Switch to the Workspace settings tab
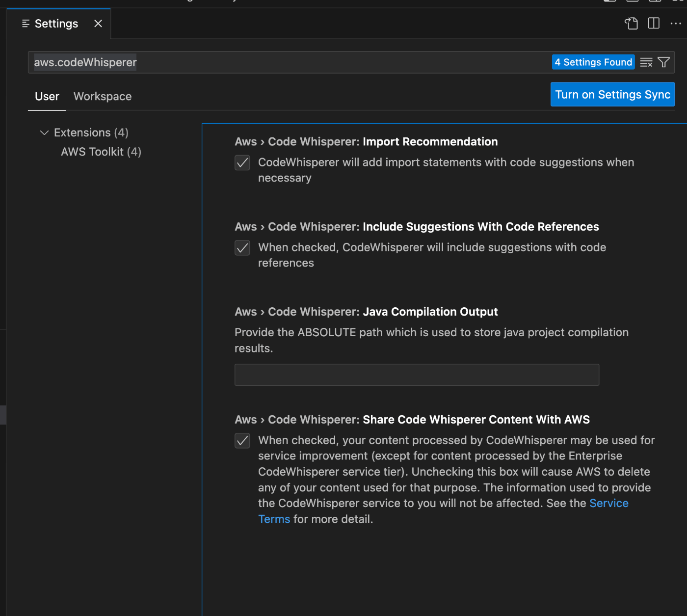The width and height of the screenshot is (687, 616). tap(103, 96)
